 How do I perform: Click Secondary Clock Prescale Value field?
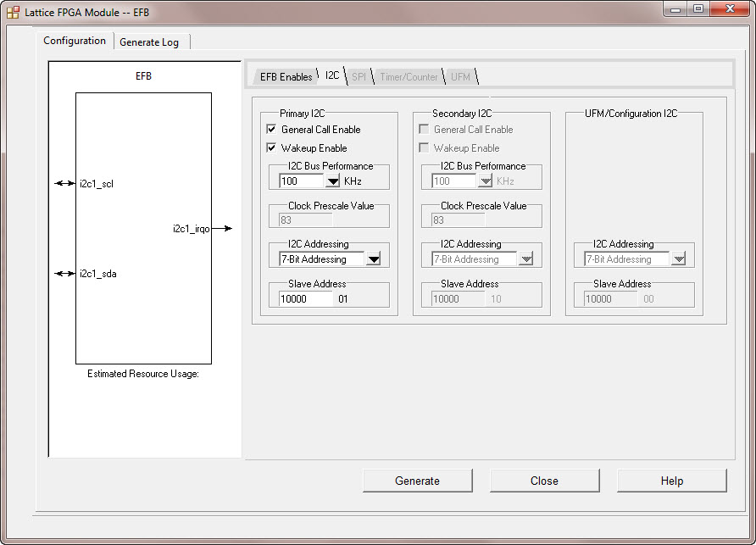458,220
